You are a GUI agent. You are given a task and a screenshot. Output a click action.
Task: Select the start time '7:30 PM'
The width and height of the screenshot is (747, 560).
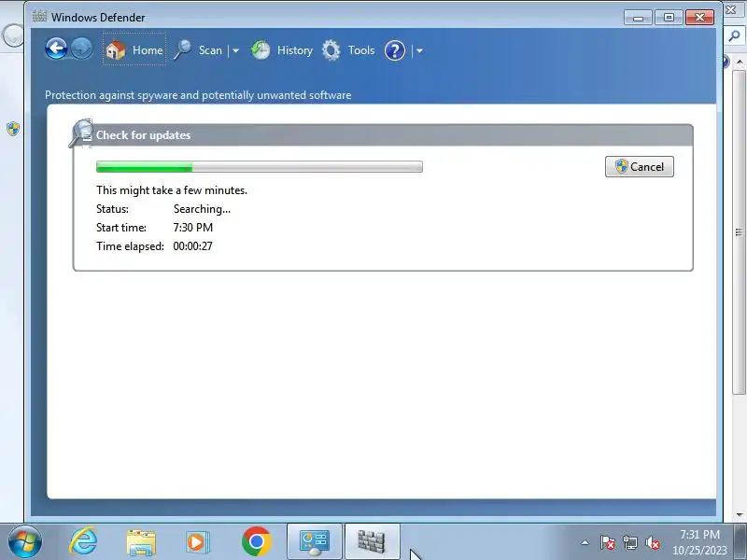pyautogui.click(x=193, y=228)
